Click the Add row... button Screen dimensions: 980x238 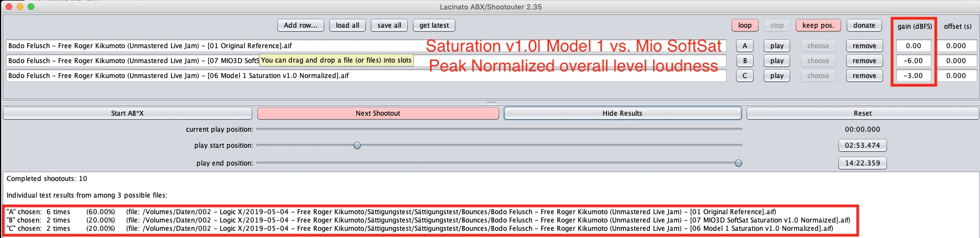[300, 25]
